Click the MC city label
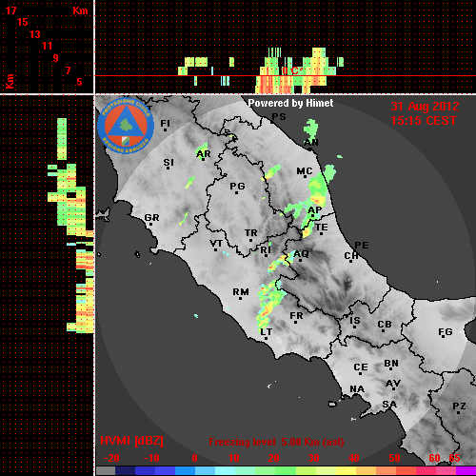 click(305, 171)
